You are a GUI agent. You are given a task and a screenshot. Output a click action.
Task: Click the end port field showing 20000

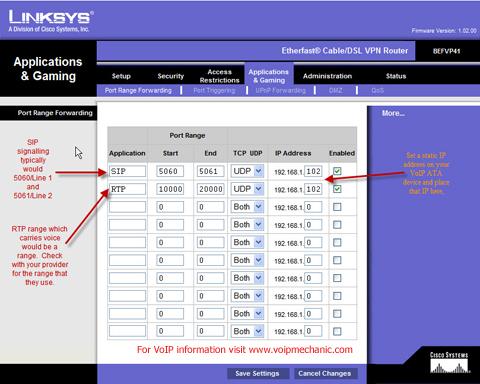[210, 189]
